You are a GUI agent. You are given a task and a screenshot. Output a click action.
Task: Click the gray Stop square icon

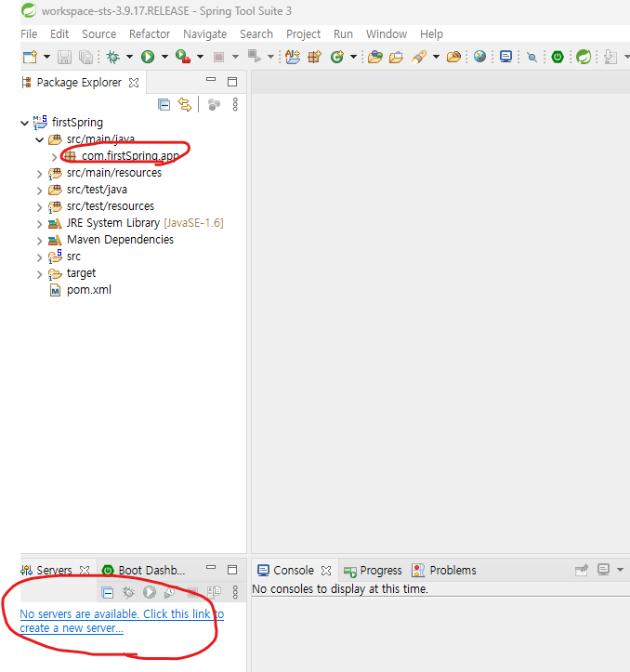[218, 57]
